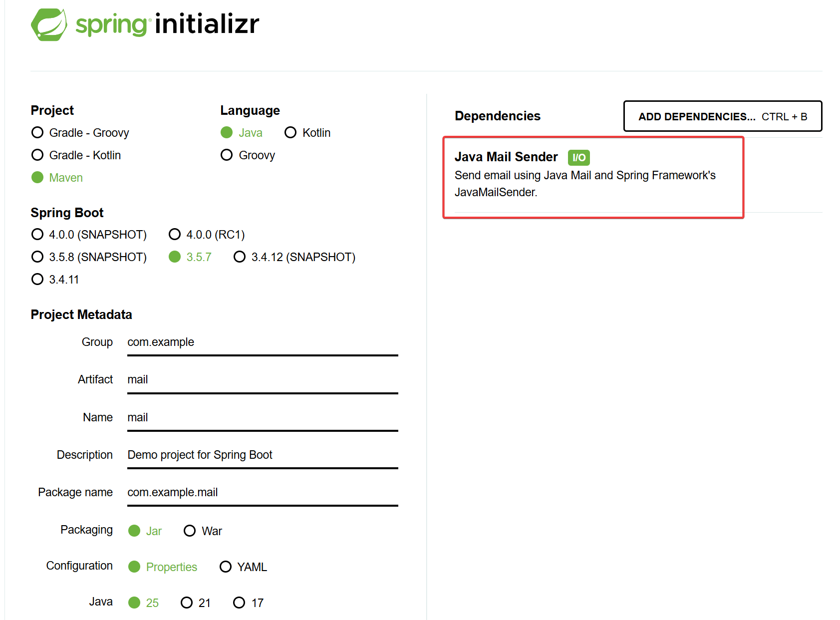
Task: Click the I/O tag badge
Action: click(x=578, y=158)
